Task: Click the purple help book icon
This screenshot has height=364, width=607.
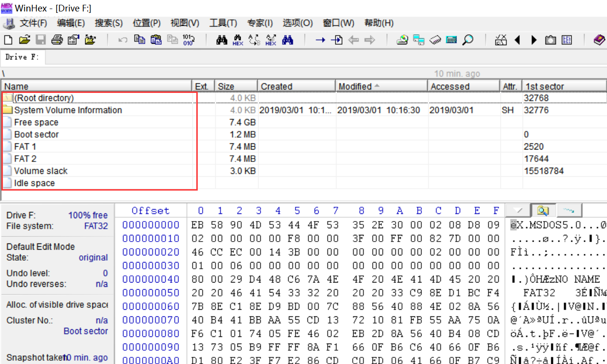Action: (599, 40)
